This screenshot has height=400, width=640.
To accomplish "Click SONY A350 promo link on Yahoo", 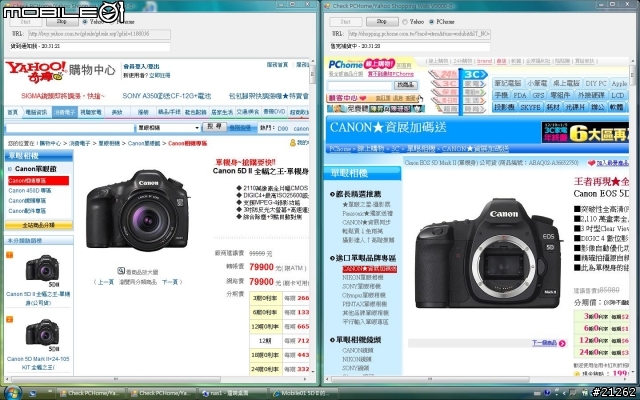I will pyautogui.click(x=167, y=96).
